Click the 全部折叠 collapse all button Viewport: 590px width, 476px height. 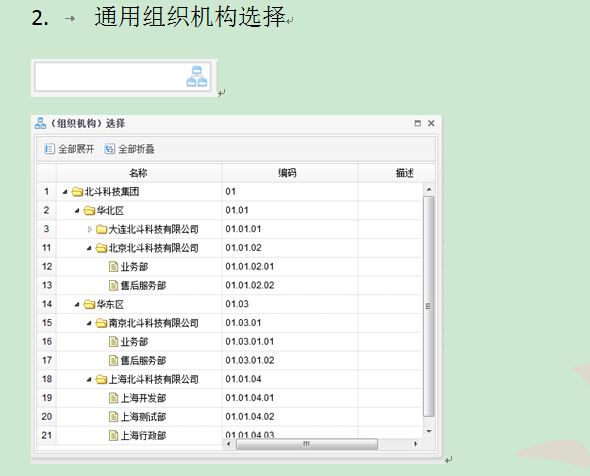[129, 149]
